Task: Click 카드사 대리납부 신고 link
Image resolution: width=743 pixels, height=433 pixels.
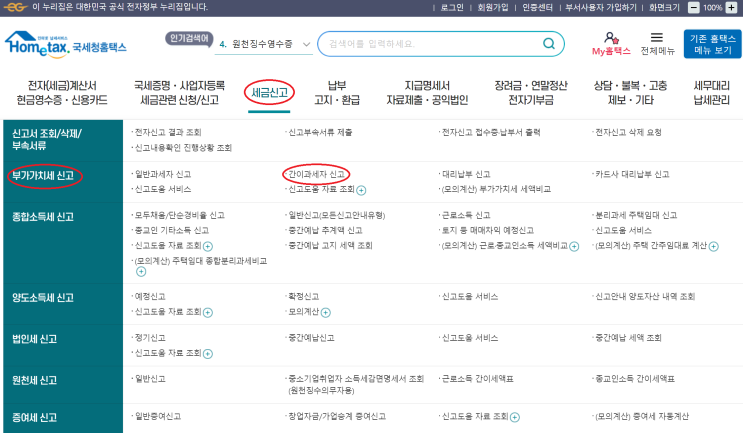Action: click(x=632, y=174)
